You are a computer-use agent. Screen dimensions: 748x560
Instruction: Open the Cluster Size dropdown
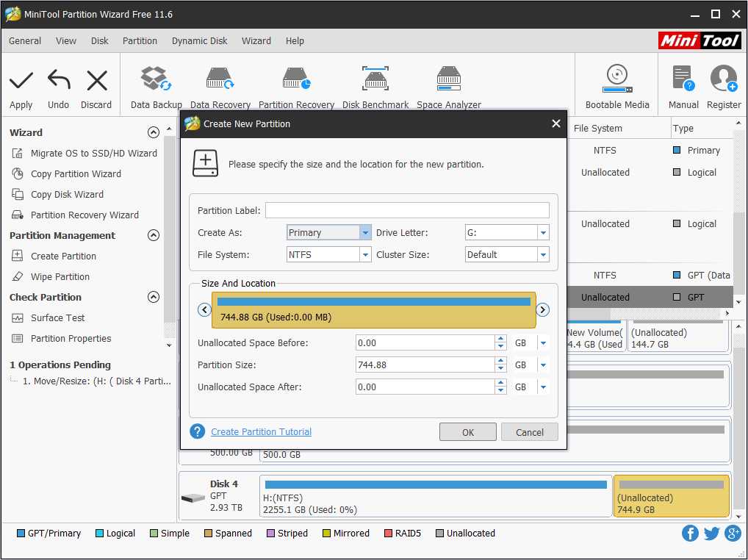pos(543,255)
